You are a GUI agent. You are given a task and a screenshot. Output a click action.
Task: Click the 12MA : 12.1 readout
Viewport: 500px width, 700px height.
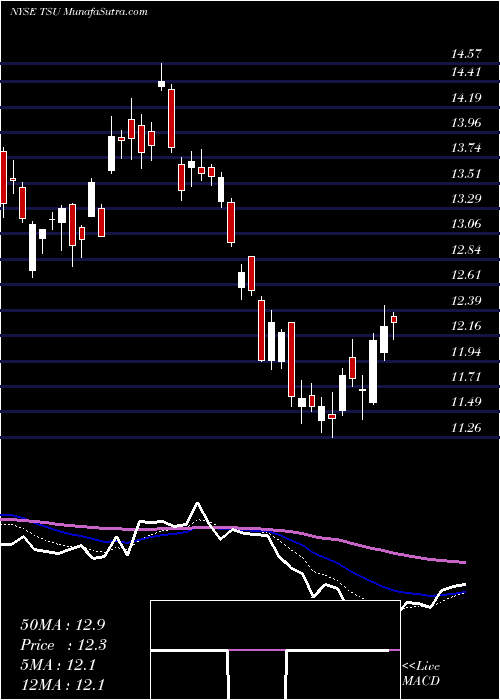[x=62, y=685]
